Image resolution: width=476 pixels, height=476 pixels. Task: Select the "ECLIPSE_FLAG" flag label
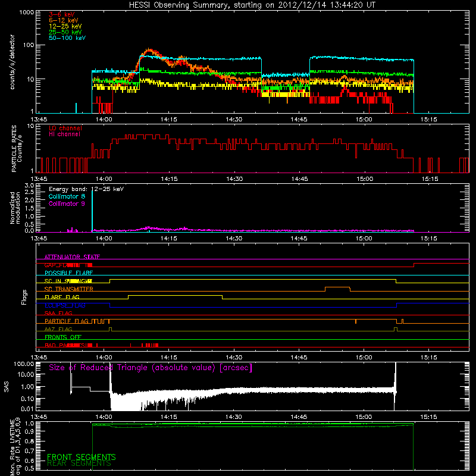click(x=65, y=305)
